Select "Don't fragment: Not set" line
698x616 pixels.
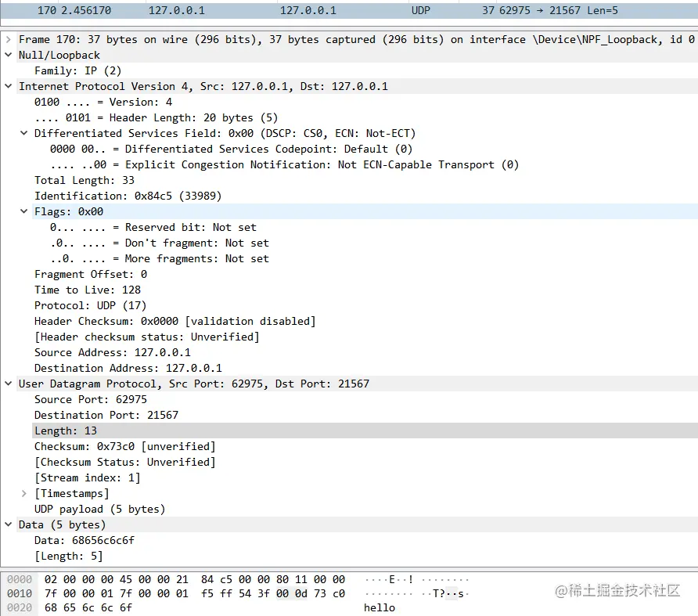[160, 243]
